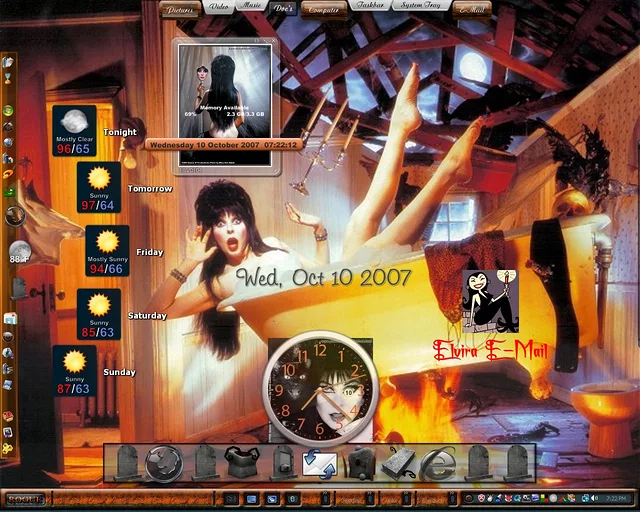Click the Sunday Sunny forecast tile

(x=74, y=371)
